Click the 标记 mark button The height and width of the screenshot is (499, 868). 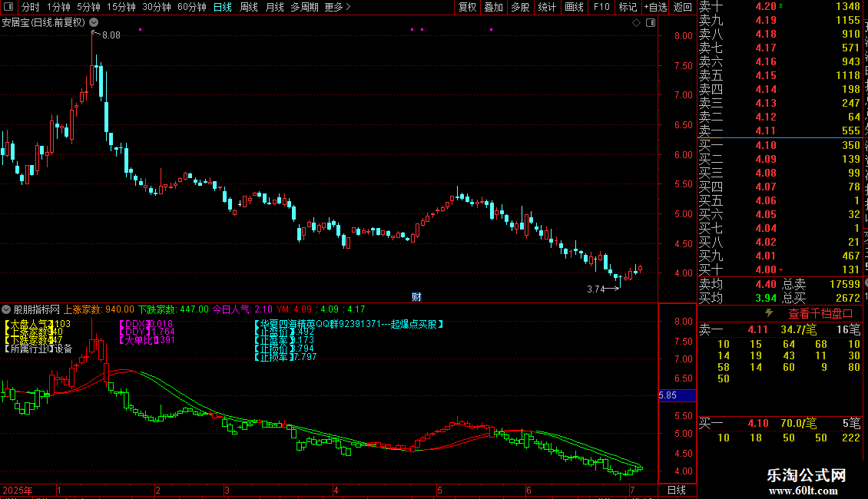tap(628, 7)
